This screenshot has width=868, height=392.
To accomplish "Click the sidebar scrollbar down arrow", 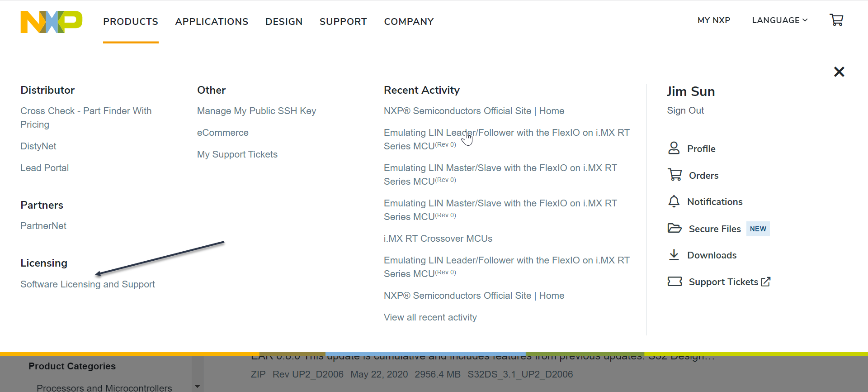I will (197, 387).
